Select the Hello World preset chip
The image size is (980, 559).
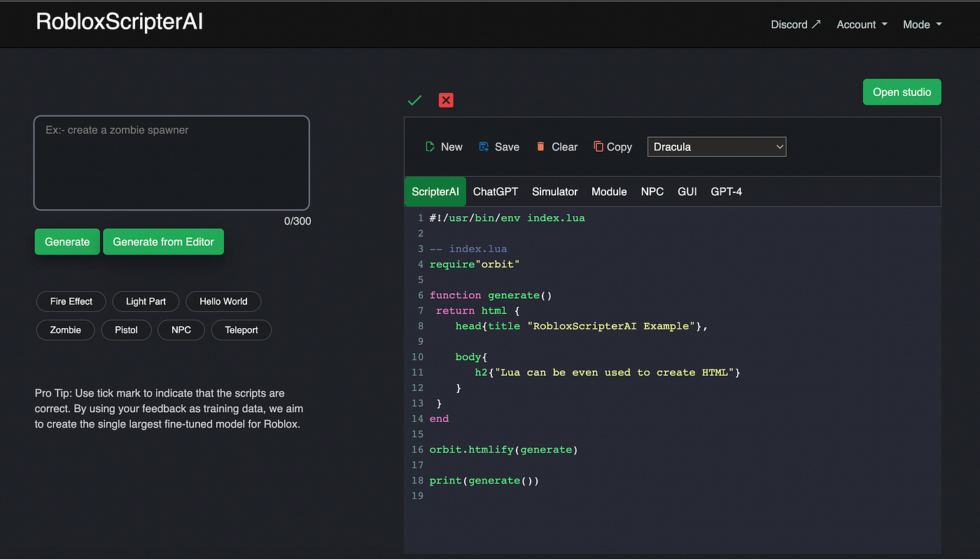click(x=223, y=302)
